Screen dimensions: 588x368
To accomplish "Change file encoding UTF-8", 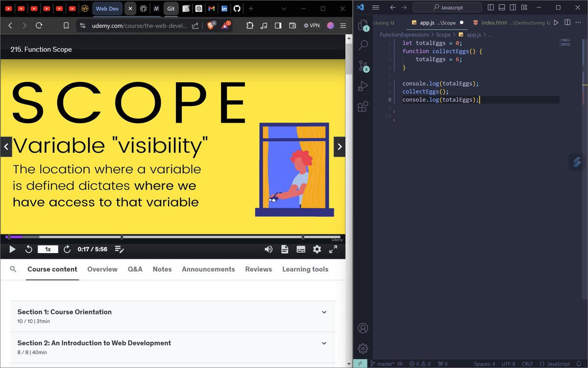I will (508, 364).
